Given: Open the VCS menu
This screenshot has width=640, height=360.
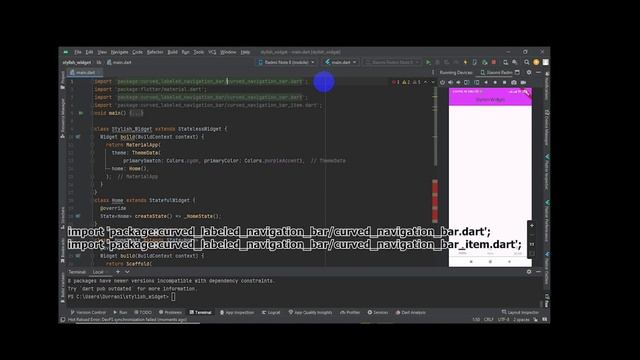Looking at the screenshot, I should (212, 52).
